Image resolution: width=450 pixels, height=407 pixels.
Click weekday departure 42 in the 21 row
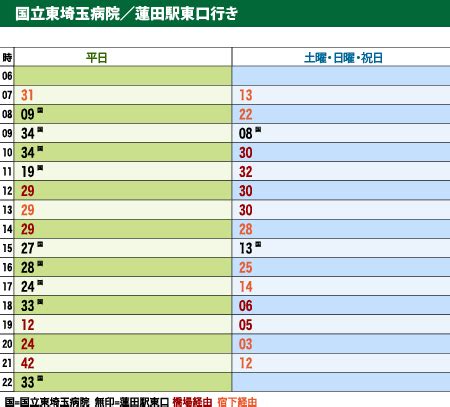(x=28, y=363)
